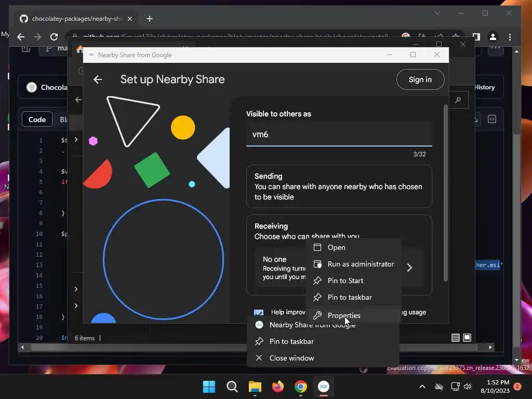This screenshot has width=532, height=399.
Task: Switch File Explorer to large icons view
Action: pos(467,338)
